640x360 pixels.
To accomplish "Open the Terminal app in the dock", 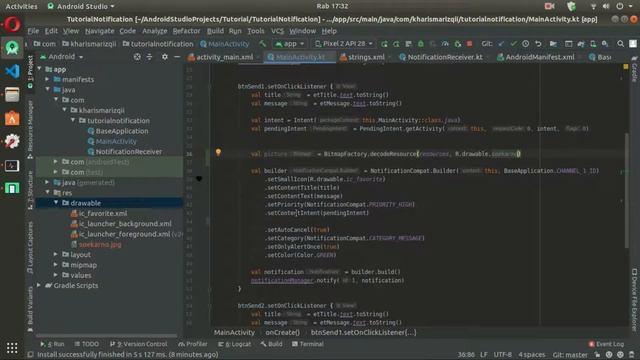I will point(12,165).
